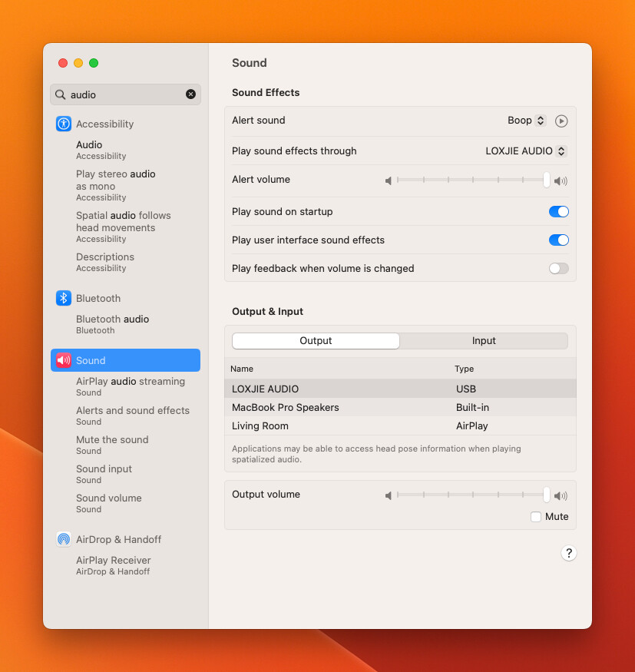
Task: Open the Boop alert sound dropdown
Action: (527, 121)
